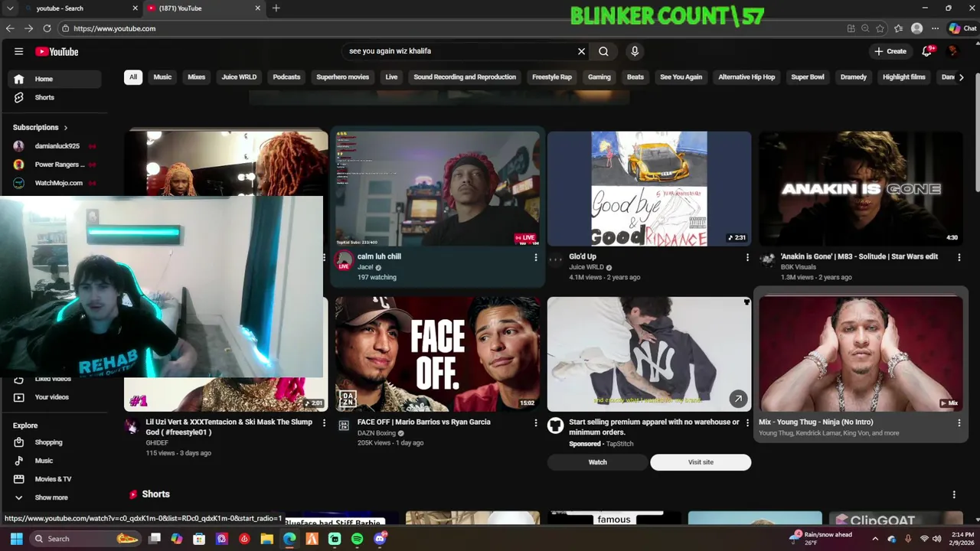Open options menu for FACE OFF video

[535, 422]
